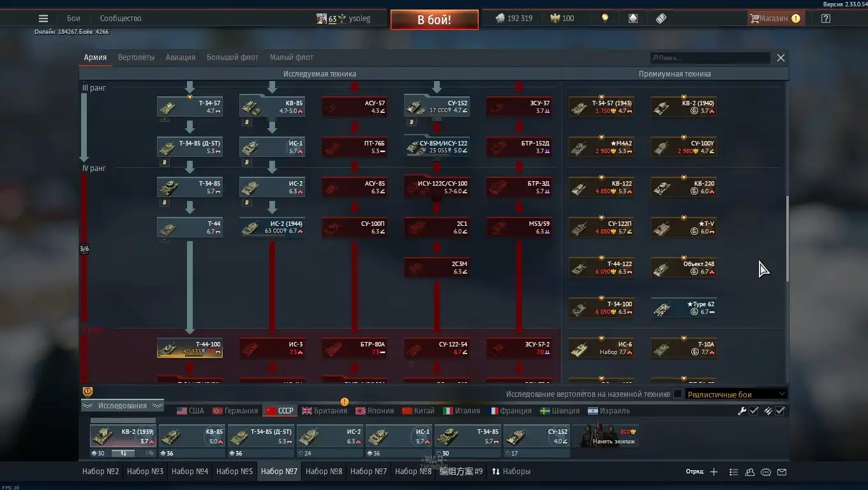This screenshot has height=490, width=868.
Task: Open the hamburger main menu
Action: point(43,19)
